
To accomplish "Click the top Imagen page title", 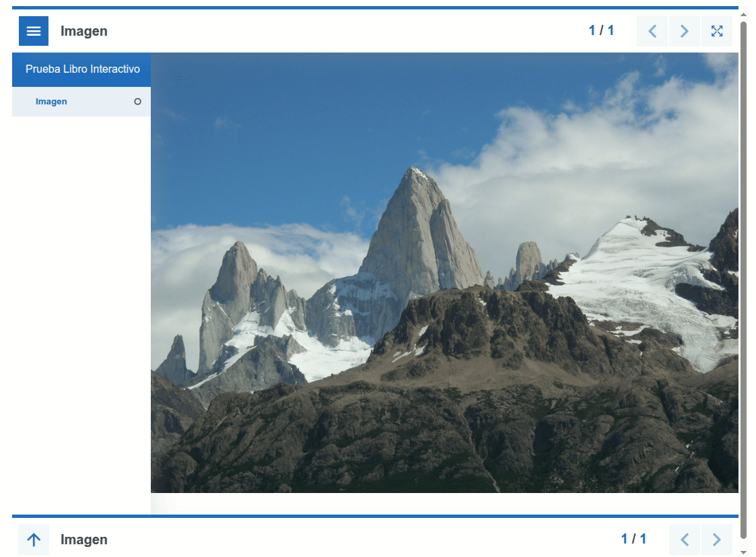I will tap(84, 32).
